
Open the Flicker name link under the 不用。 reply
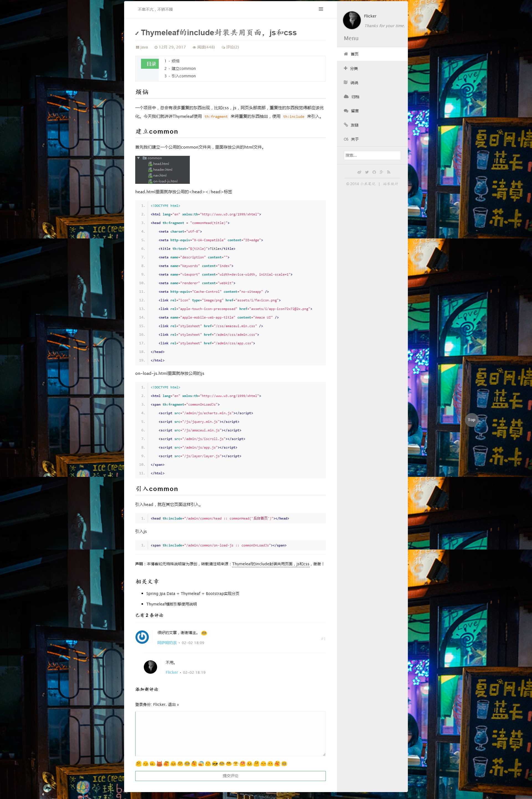tap(172, 672)
